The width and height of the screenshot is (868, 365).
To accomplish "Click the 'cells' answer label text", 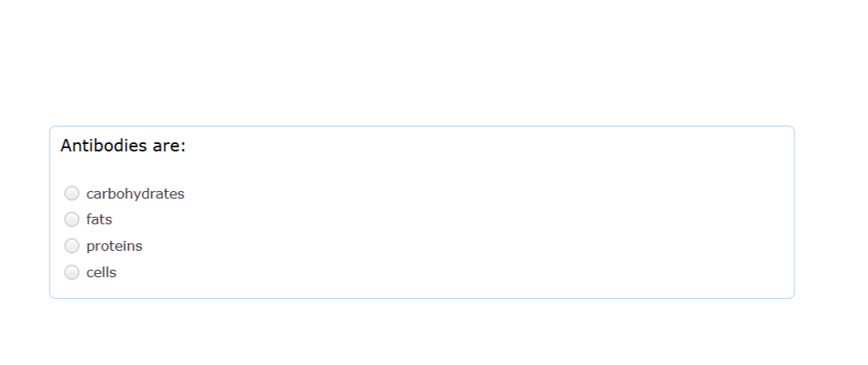I will tap(102, 272).
